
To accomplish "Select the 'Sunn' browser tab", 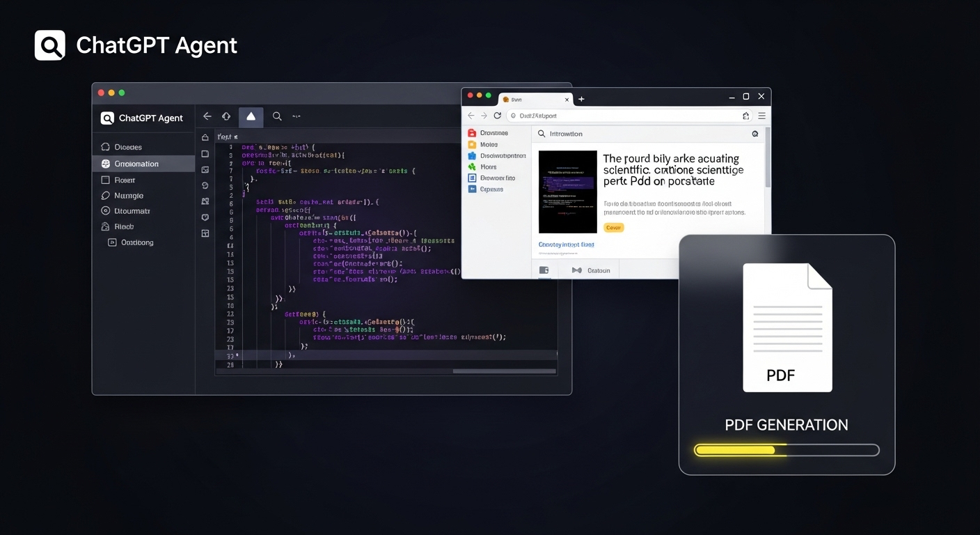I will click(x=535, y=100).
